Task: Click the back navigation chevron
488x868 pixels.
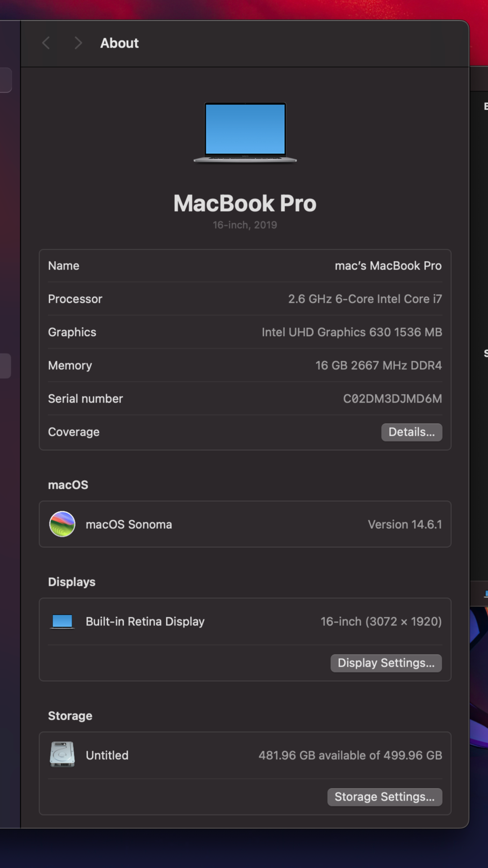Action: (45, 43)
